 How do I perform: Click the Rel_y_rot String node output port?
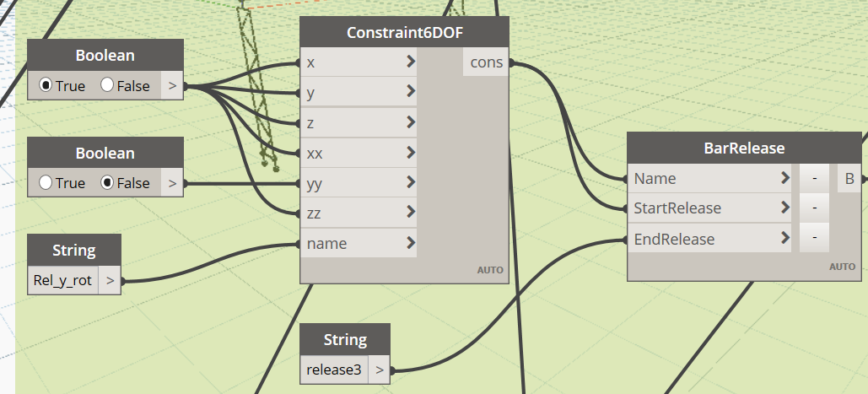coord(110,281)
